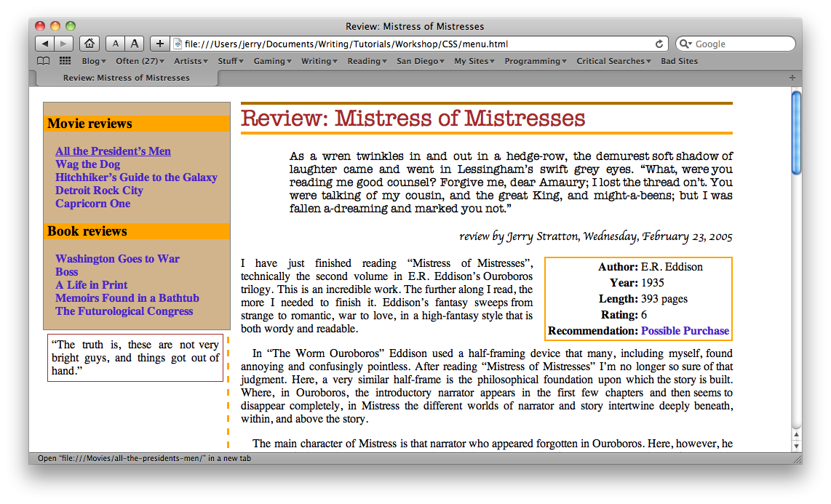Show Top Sites grid icon

coord(65,61)
